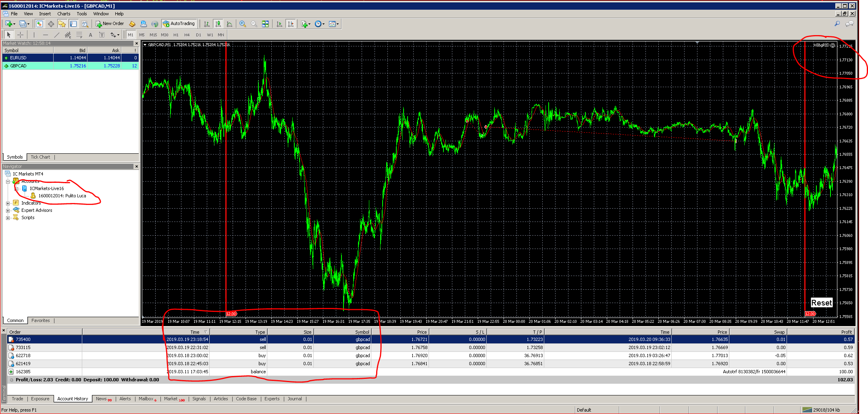The image size is (868, 414).
Task: Expand the Indicators tree node
Action: coord(8,203)
